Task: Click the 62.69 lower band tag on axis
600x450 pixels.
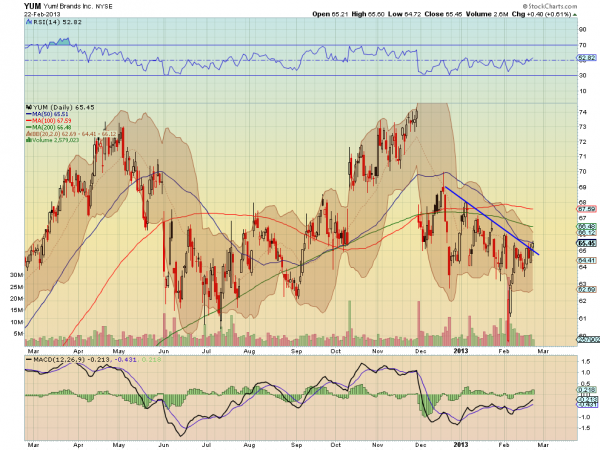Action: tap(586, 290)
